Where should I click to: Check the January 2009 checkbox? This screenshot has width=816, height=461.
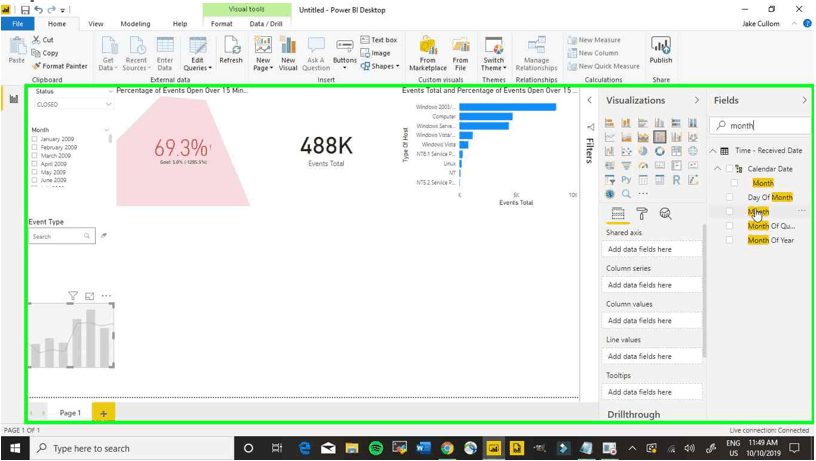(x=34, y=139)
